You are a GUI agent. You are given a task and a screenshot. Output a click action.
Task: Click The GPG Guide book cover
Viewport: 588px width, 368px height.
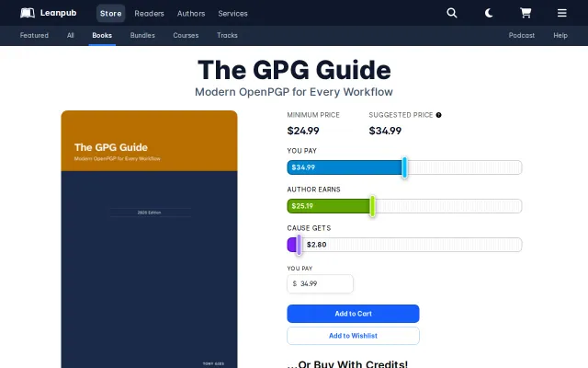point(149,239)
